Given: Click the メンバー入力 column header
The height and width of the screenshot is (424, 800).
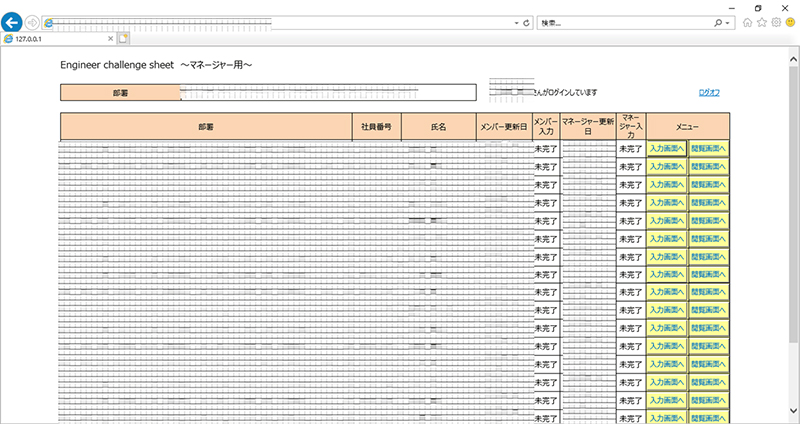Looking at the screenshot, I should point(546,127).
